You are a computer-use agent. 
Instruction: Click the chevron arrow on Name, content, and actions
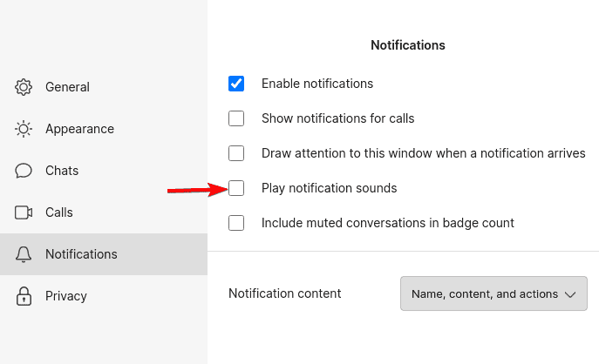tap(570, 294)
